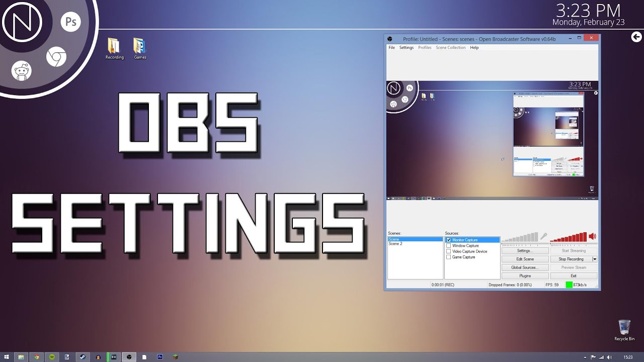
Task: Open the Reddit launcher icon on the dock
Action: [x=22, y=71]
